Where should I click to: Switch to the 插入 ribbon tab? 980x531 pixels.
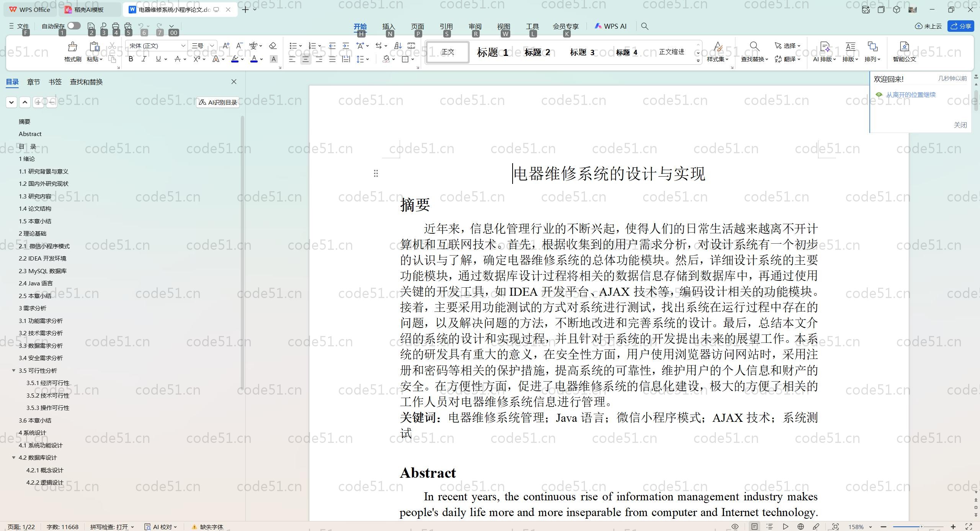388,26
